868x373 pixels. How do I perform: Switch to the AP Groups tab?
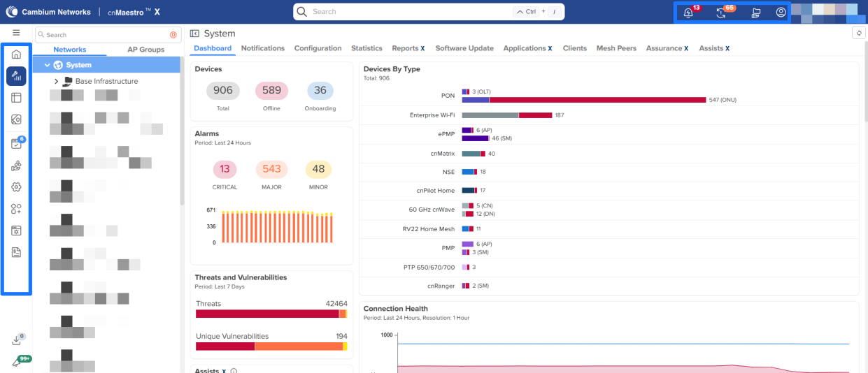[x=145, y=50]
